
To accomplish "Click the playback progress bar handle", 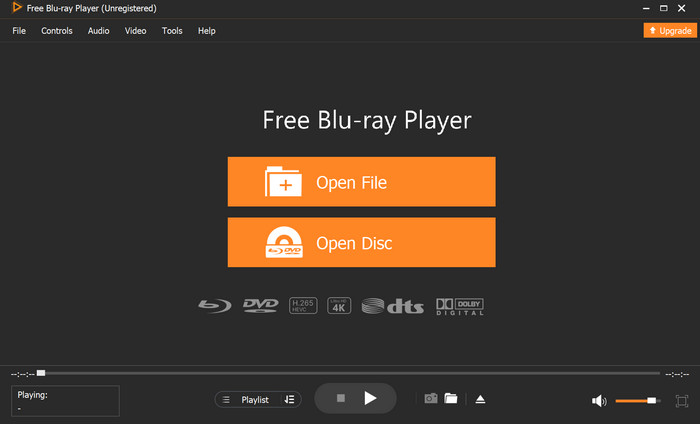I will coord(41,373).
